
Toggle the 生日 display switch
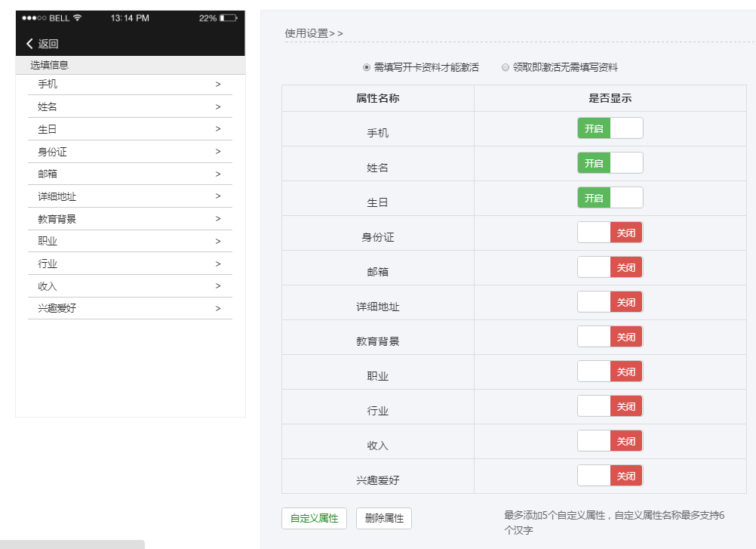pyautogui.click(x=610, y=198)
